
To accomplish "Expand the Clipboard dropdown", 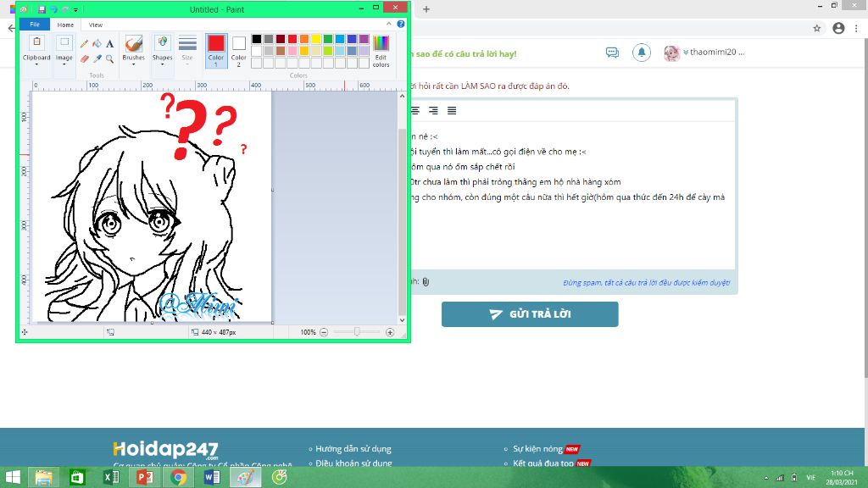I will coord(36,64).
